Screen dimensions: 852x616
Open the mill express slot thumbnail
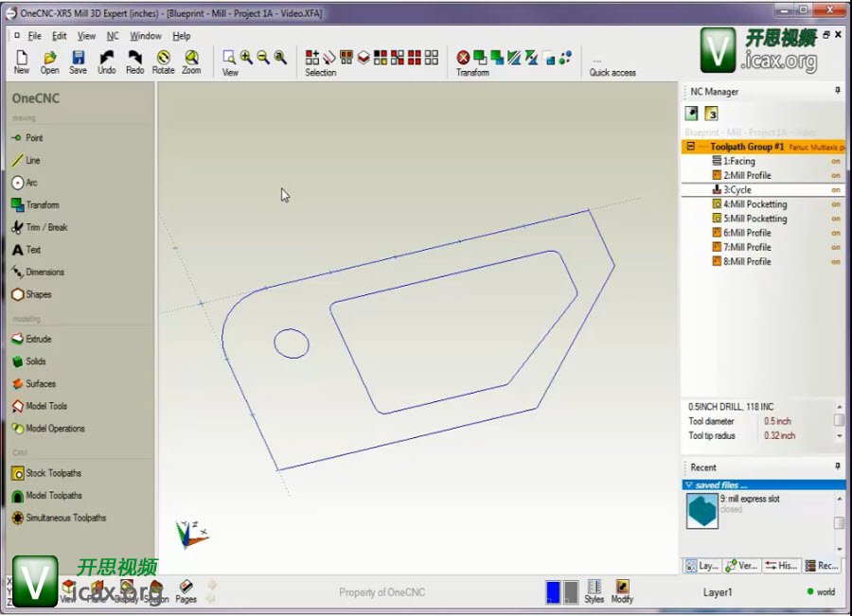[702, 511]
